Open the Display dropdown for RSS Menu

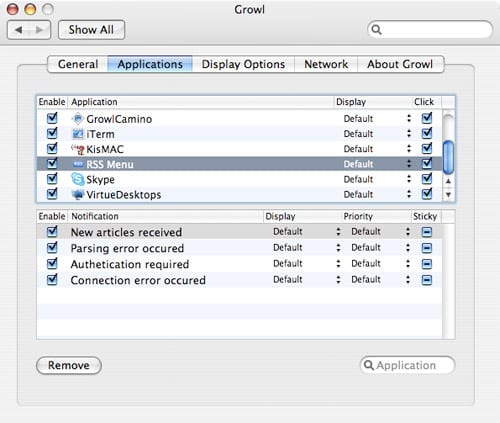coord(377,164)
